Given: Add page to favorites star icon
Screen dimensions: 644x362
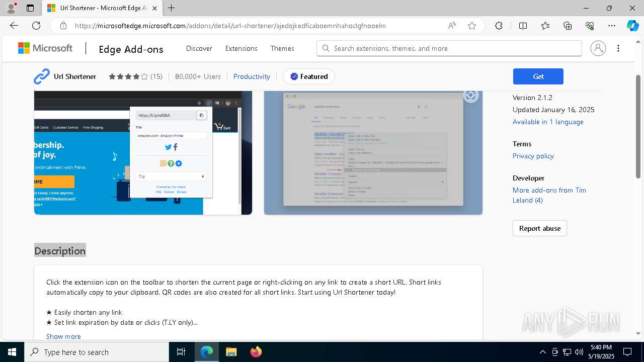Looking at the screenshot, I should coord(472,26).
